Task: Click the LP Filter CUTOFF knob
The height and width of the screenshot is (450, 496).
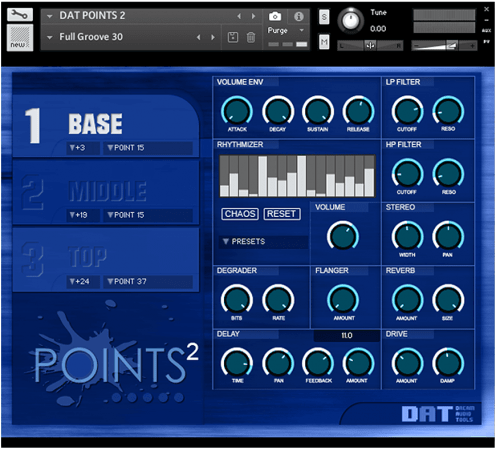Action: (x=407, y=111)
